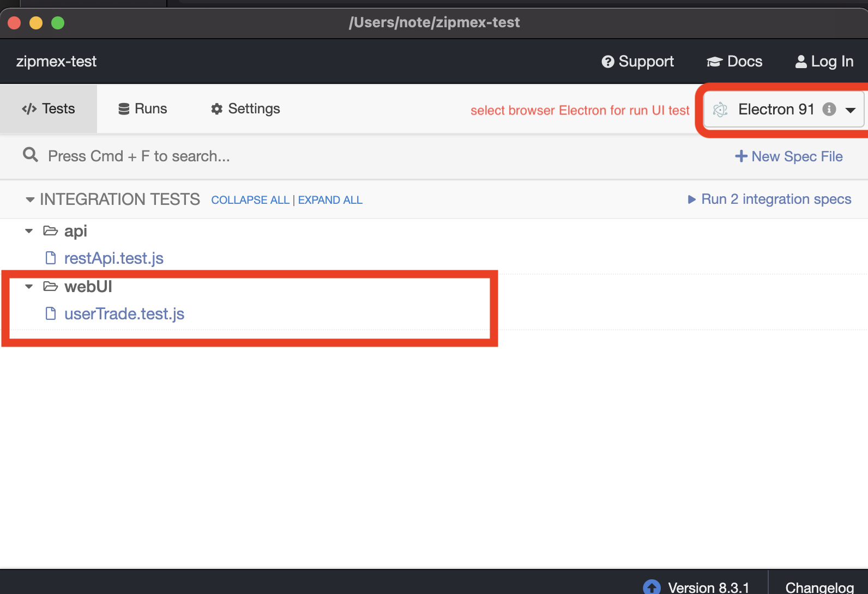Collapse the INTEGRATION TESTS section arrow
The image size is (868, 594).
31,200
